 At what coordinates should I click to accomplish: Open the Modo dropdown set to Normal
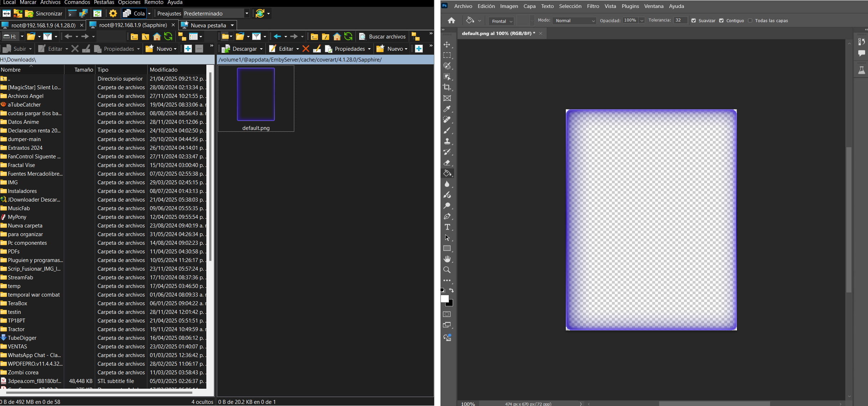point(574,21)
